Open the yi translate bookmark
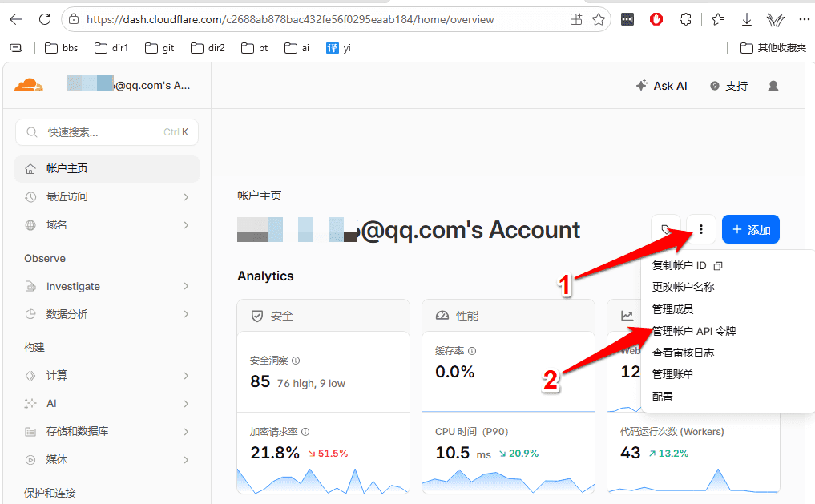This screenshot has height=504, width=815. (338, 48)
